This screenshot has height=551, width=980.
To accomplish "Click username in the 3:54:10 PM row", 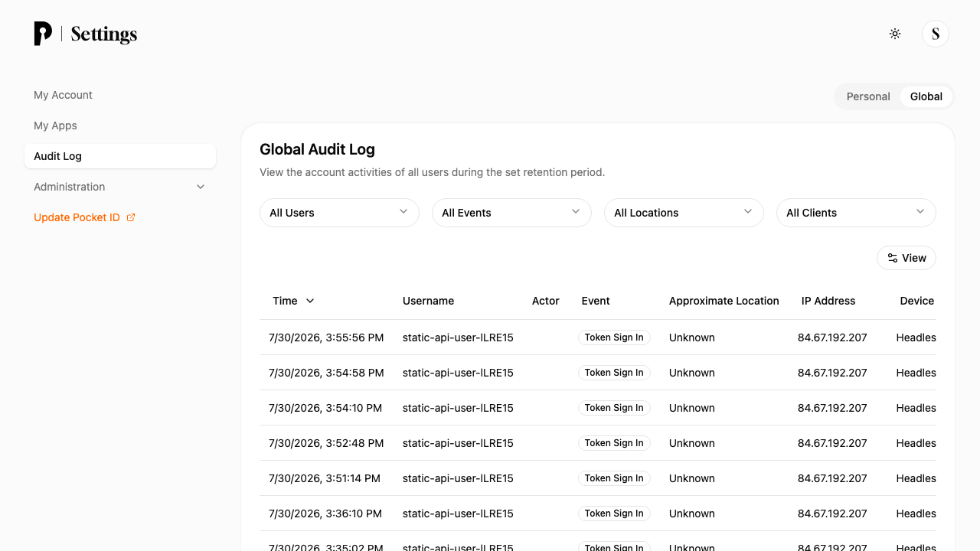I will click(x=458, y=408).
